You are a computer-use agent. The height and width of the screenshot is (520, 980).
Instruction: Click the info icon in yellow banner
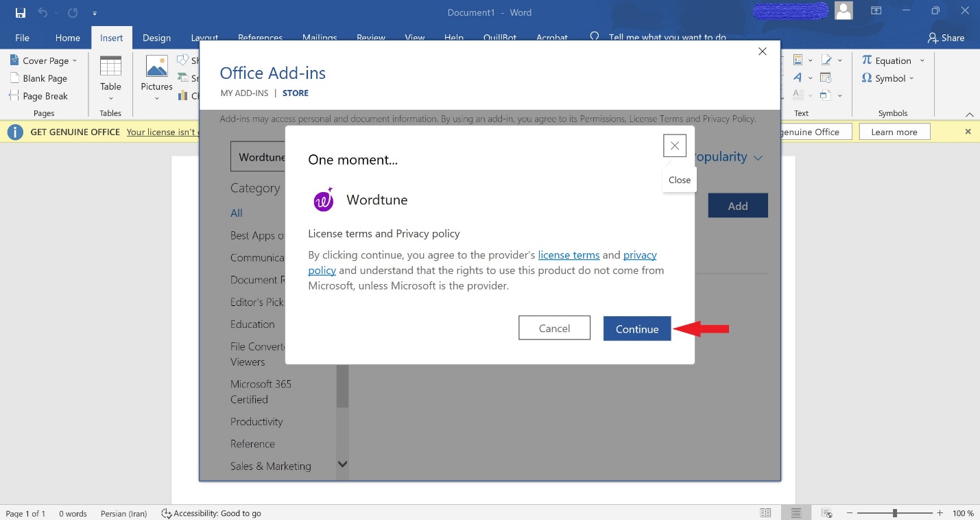(15, 132)
